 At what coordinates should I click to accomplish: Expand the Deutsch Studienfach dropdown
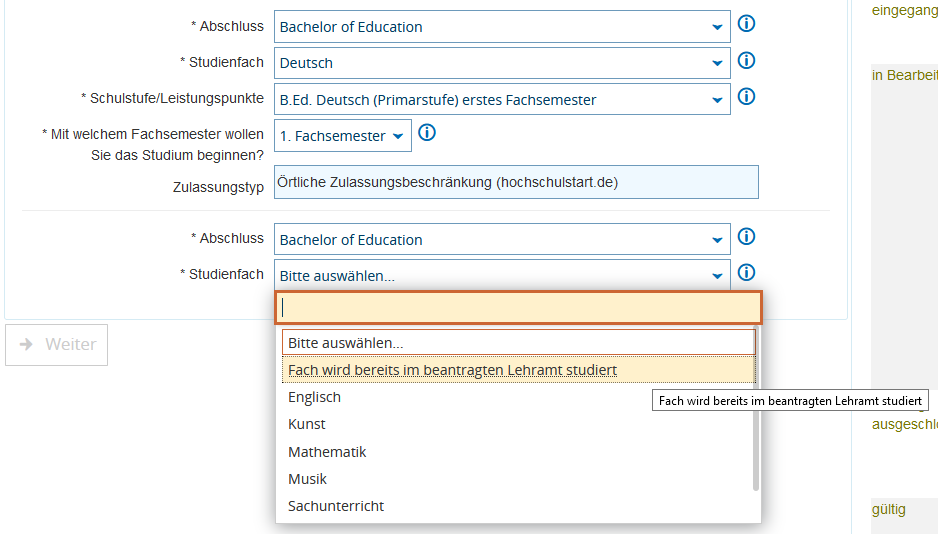click(502, 63)
